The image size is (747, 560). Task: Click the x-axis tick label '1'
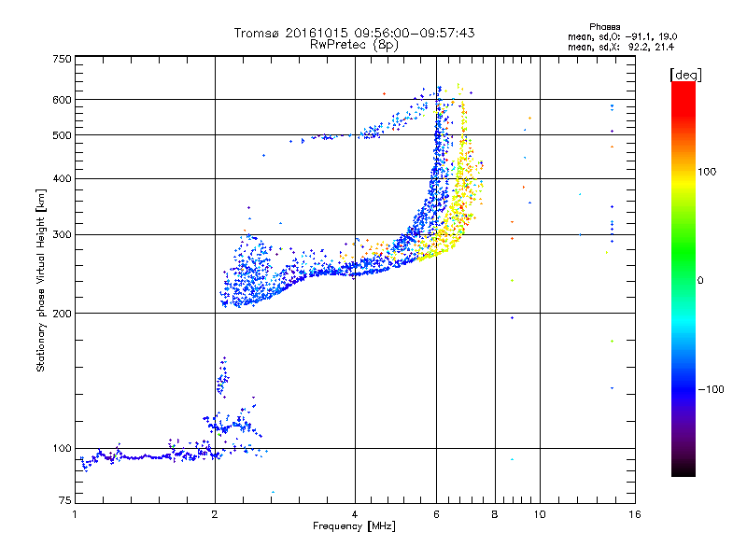pyautogui.click(x=75, y=514)
